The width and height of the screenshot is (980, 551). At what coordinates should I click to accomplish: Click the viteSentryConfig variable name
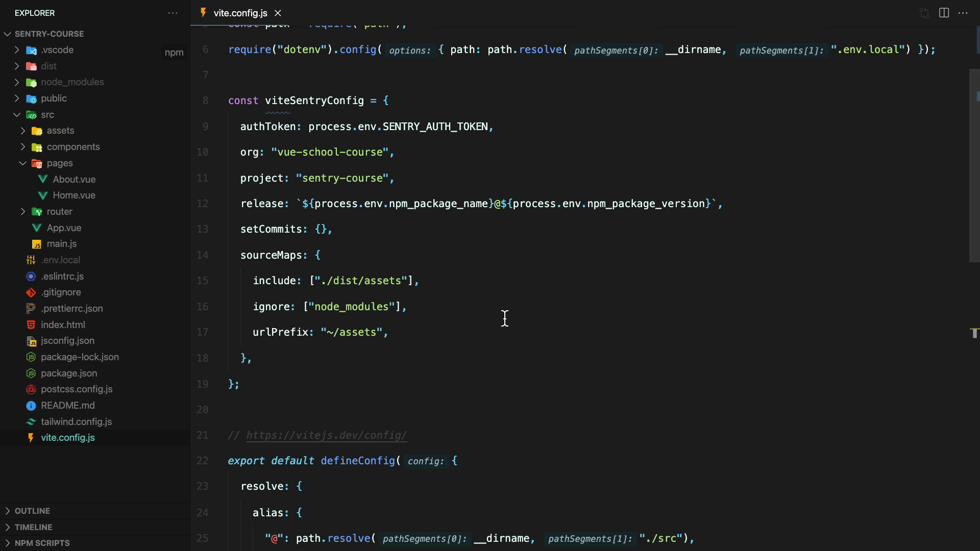point(314,101)
